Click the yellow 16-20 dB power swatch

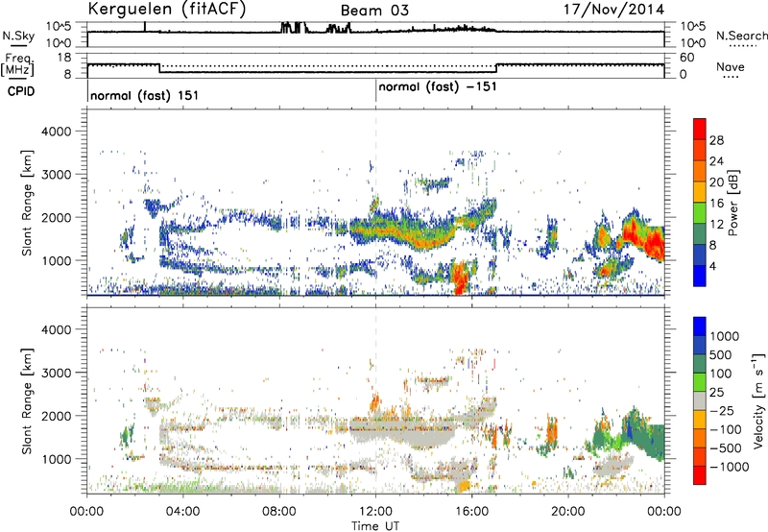click(700, 192)
